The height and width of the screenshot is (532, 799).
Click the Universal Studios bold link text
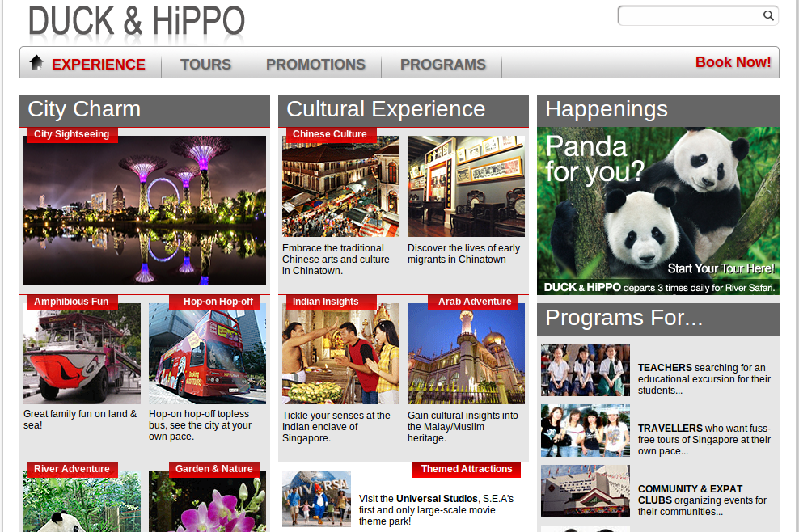(437, 498)
